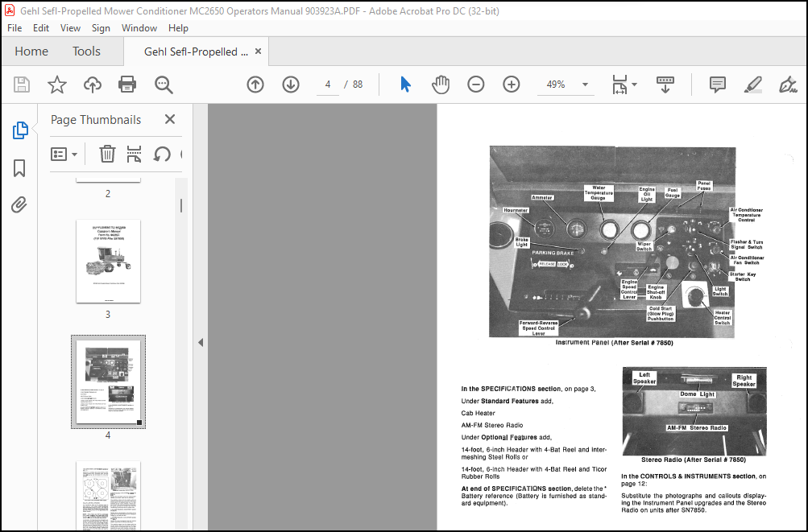Open the Attachments paperclip panel

19,204
